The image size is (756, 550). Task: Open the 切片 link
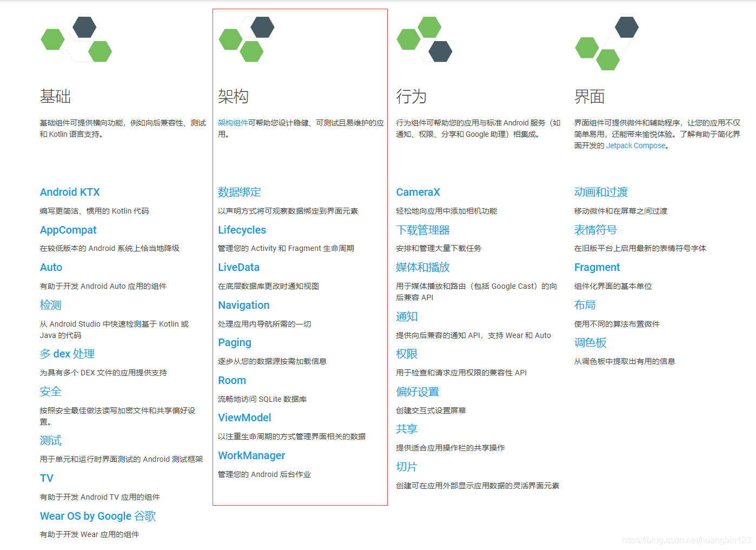click(407, 467)
